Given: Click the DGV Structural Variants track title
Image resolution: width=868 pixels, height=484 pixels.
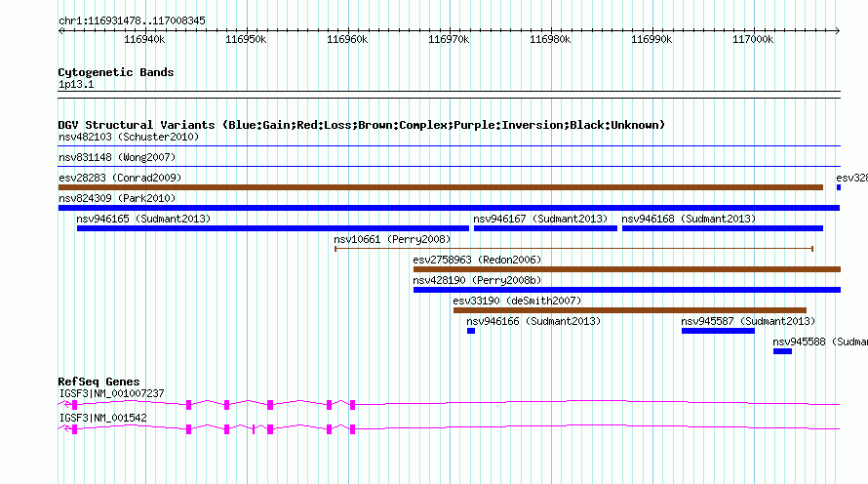Looking at the screenshot, I should click(x=362, y=125).
